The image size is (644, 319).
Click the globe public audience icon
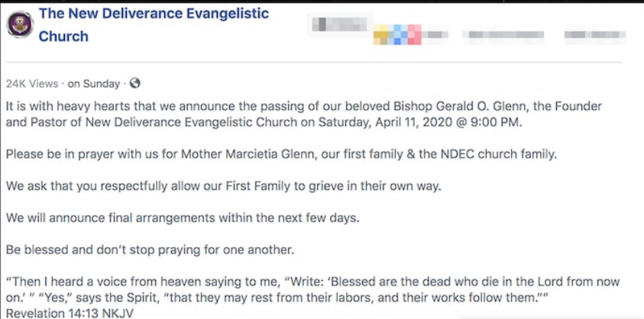(x=134, y=83)
